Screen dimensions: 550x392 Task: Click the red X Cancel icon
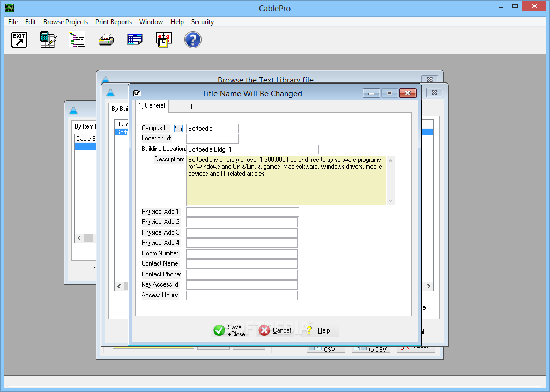264,330
